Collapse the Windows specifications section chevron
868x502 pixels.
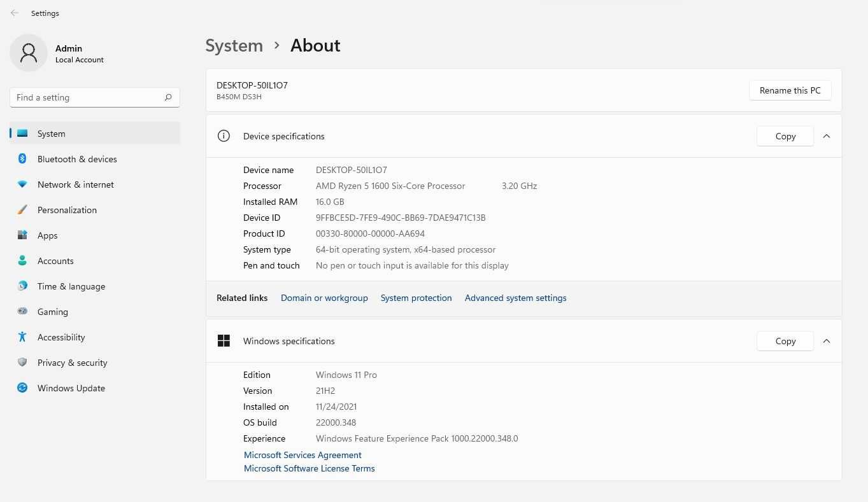(x=827, y=341)
